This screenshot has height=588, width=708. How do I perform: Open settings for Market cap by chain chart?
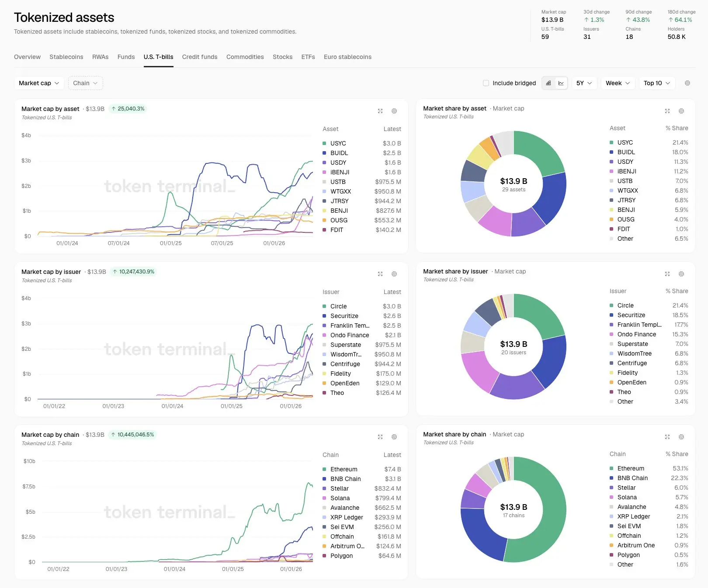(394, 437)
